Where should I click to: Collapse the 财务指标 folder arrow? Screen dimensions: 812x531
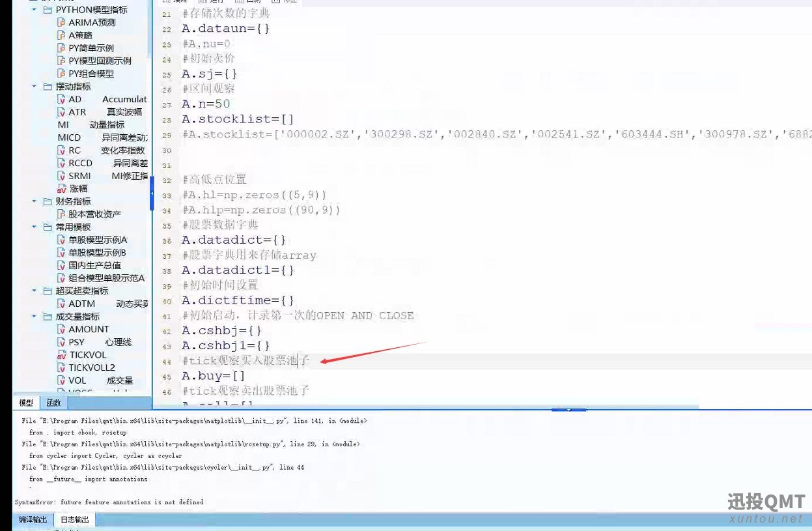click(x=35, y=201)
